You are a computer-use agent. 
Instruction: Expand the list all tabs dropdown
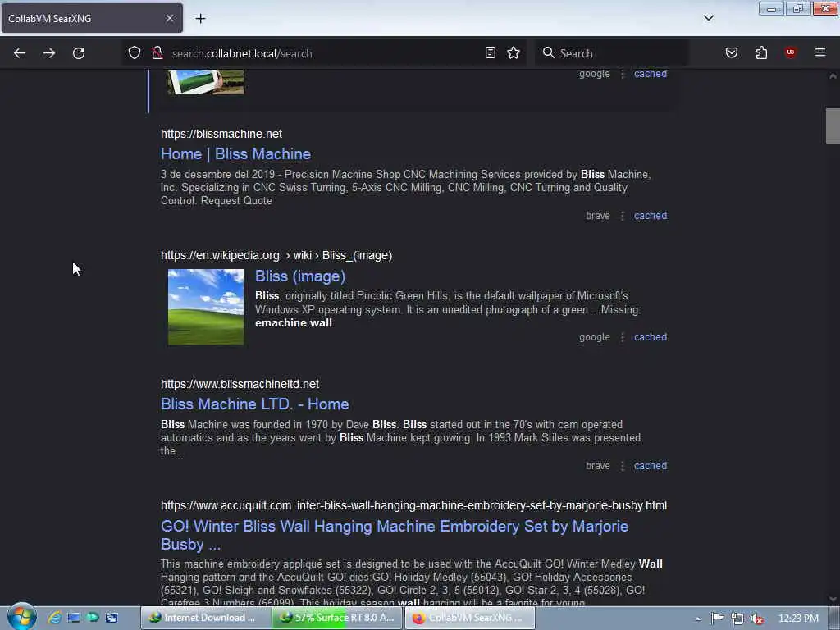click(x=708, y=18)
